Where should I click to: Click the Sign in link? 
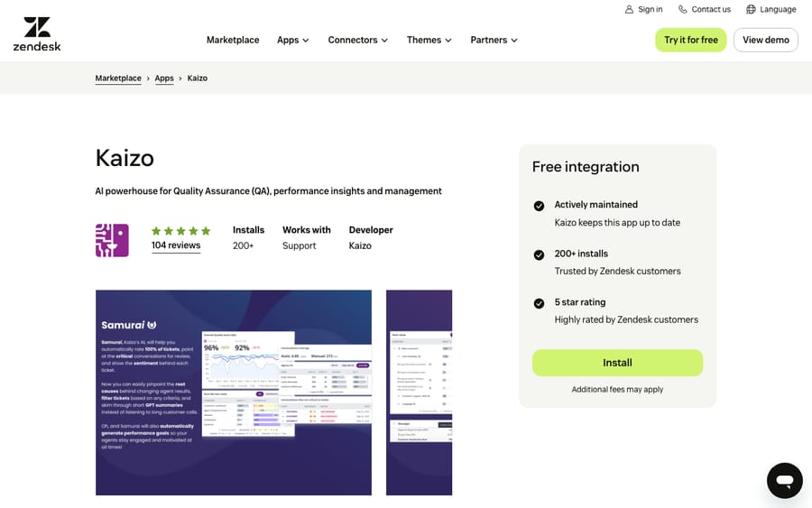click(x=643, y=9)
